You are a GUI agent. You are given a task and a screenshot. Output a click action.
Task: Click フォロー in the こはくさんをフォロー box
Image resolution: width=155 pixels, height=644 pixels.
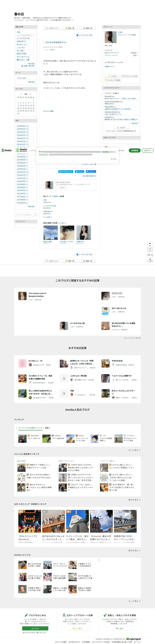point(61,188)
